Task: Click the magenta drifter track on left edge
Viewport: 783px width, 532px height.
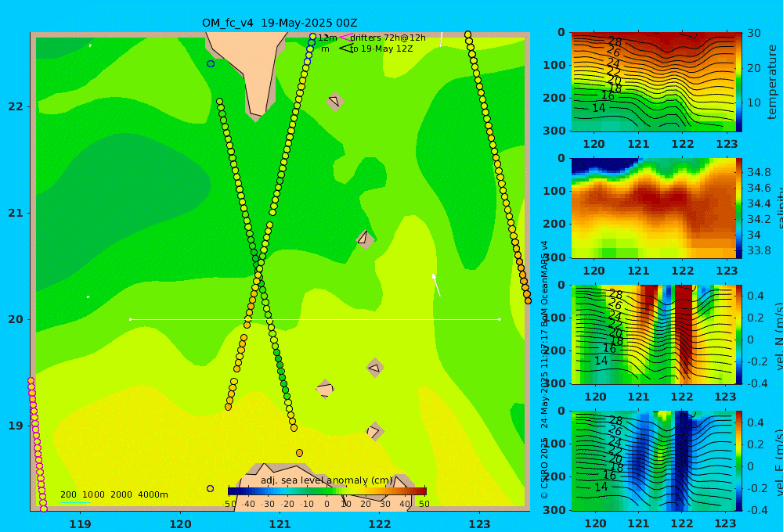Action: tap(37, 444)
